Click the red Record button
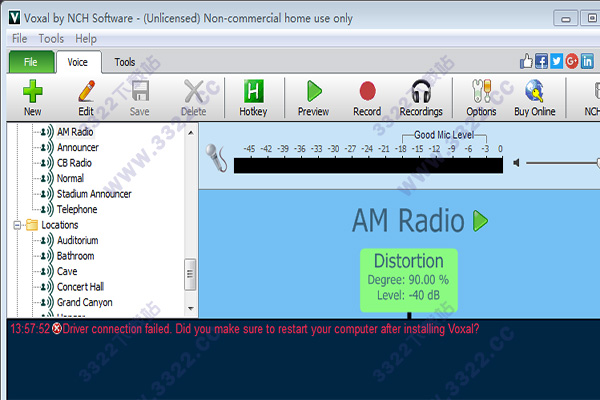 click(367, 98)
